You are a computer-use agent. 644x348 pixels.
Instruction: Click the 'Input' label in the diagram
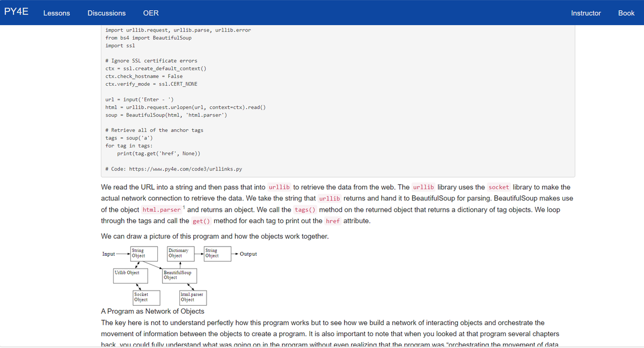point(108,254)
